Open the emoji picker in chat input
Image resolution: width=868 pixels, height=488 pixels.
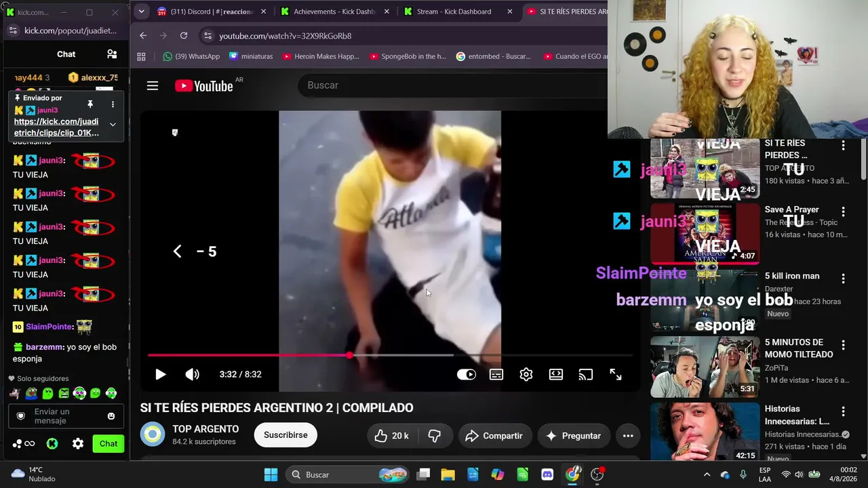pyautogui.click(x=111, y=416)
